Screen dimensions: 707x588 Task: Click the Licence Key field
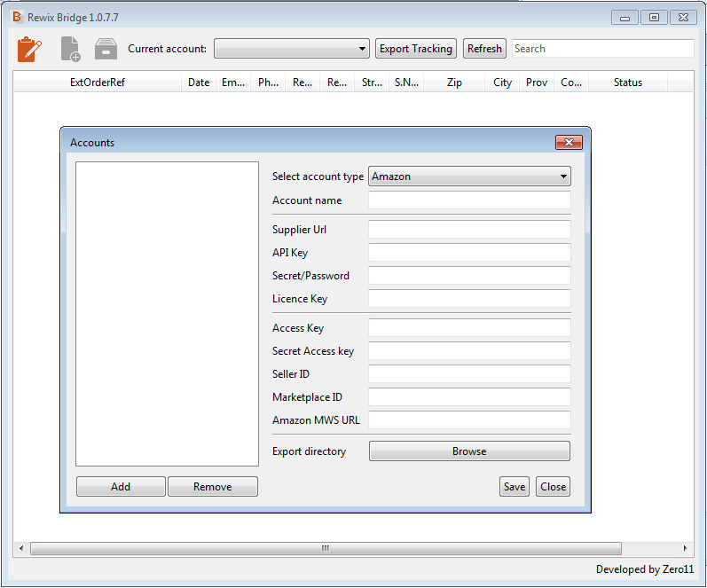[x=469, y=299]
